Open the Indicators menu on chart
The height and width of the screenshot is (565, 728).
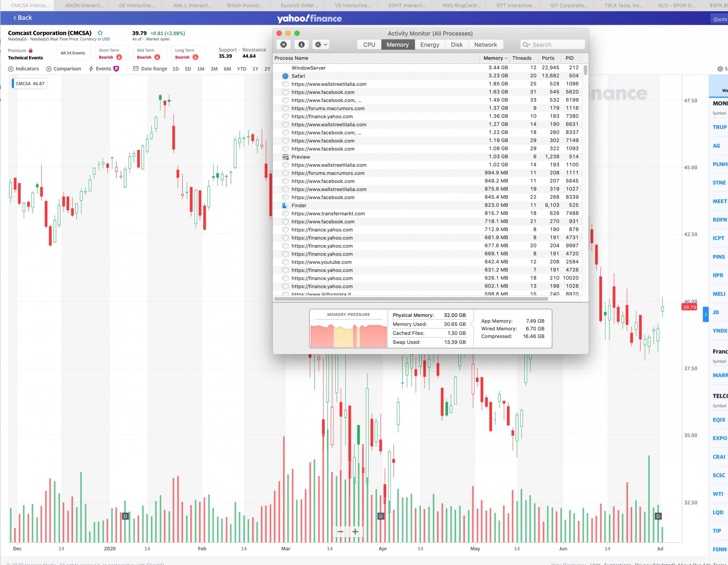click(23, 68)
